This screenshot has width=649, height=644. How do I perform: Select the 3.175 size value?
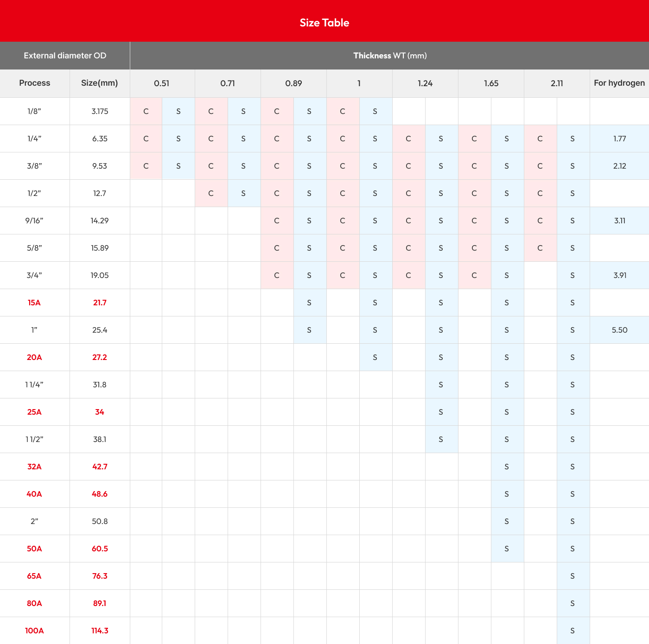(100, 111)
